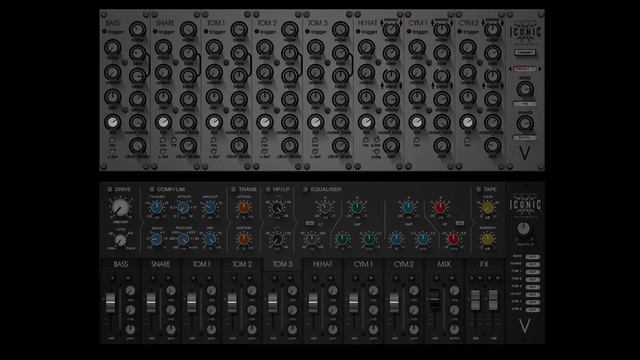Click the DRIVE amount knob
Image resolution: width=640 pixels, height=360 pixels.
[x=120, y=208]
